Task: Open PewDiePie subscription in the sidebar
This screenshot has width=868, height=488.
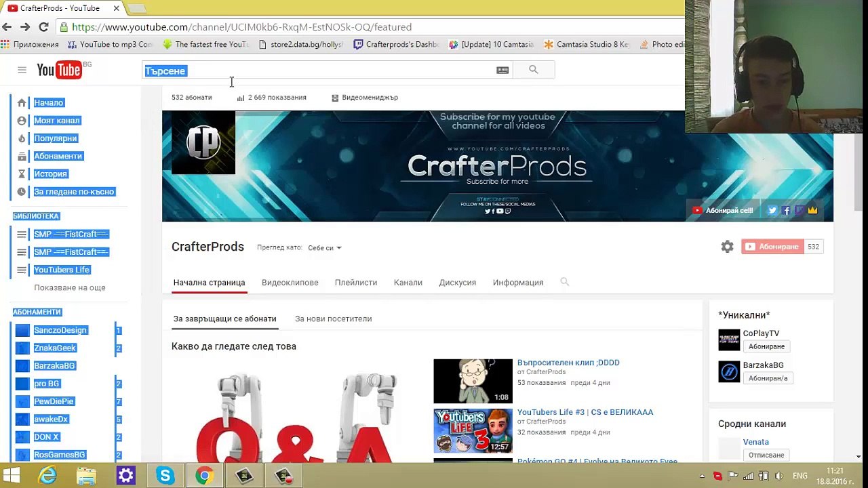Action: pos(54,401)
